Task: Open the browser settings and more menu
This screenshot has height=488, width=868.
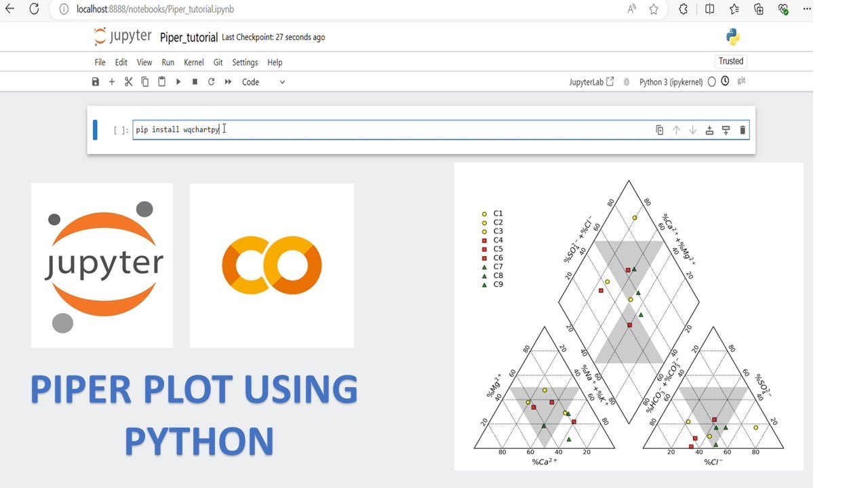Action: pos(807,9)
